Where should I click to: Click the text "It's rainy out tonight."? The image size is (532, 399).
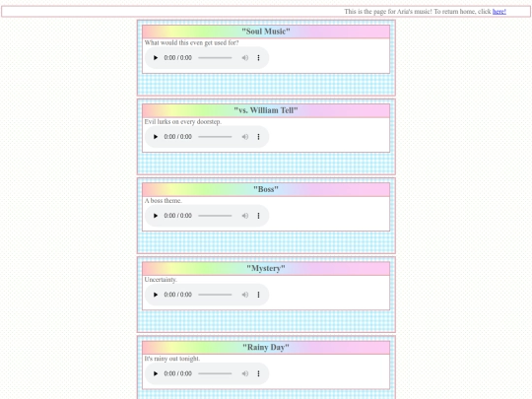point(172,359)
